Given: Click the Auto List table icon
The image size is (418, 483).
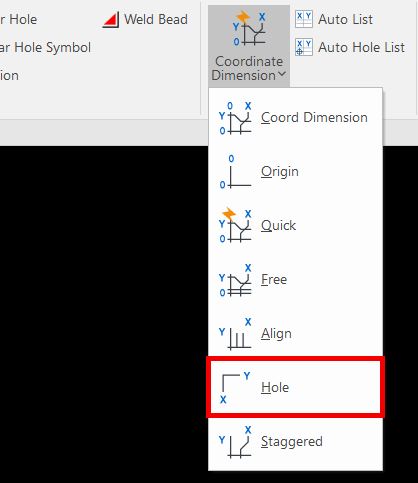Looking at the screenshot, I should tap(304, 19).
